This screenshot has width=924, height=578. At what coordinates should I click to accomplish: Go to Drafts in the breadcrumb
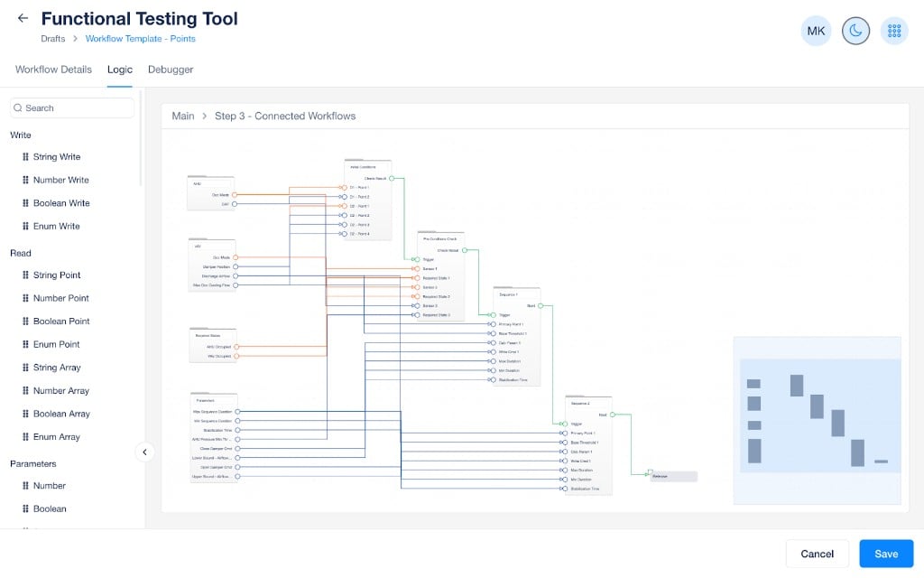tap(53, 38)
